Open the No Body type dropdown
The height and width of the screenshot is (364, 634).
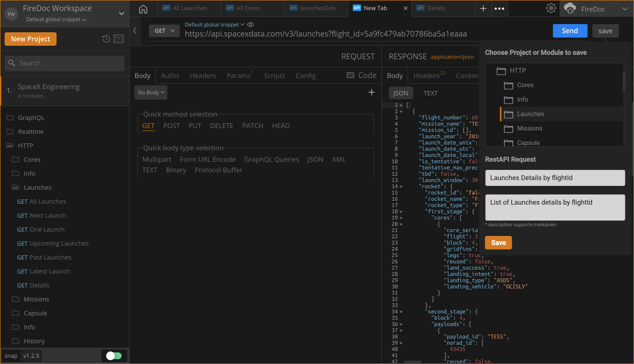(151, 92)
